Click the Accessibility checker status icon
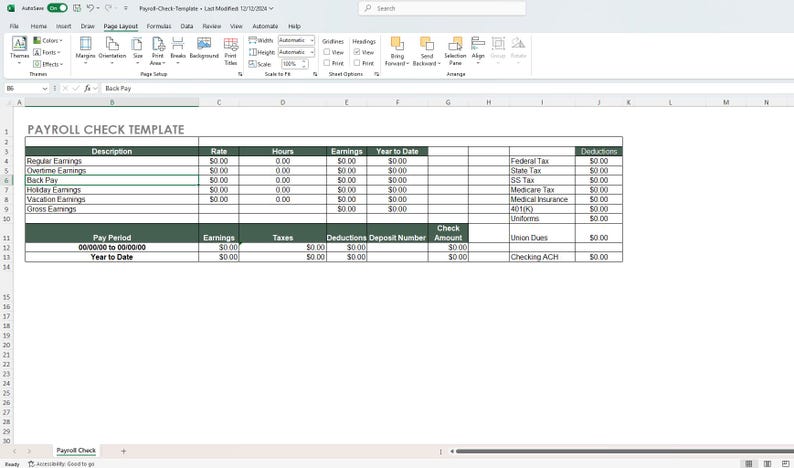 coord(31,464)
